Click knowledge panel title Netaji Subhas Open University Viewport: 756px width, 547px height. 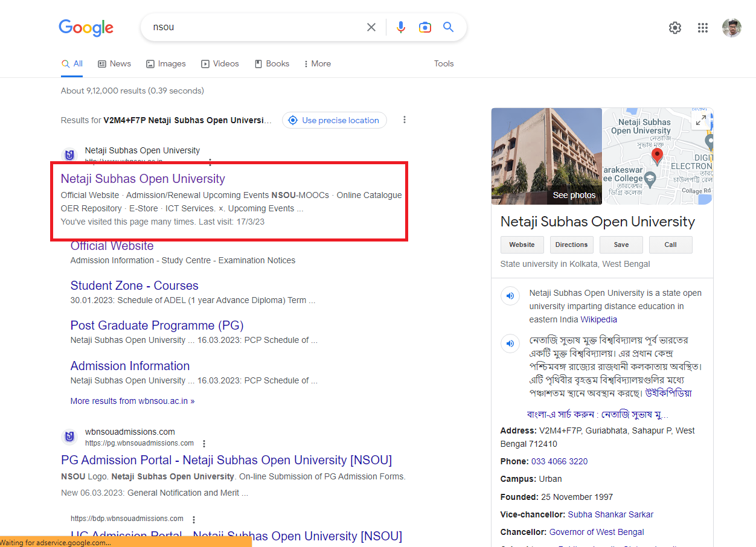pos(598,222)
